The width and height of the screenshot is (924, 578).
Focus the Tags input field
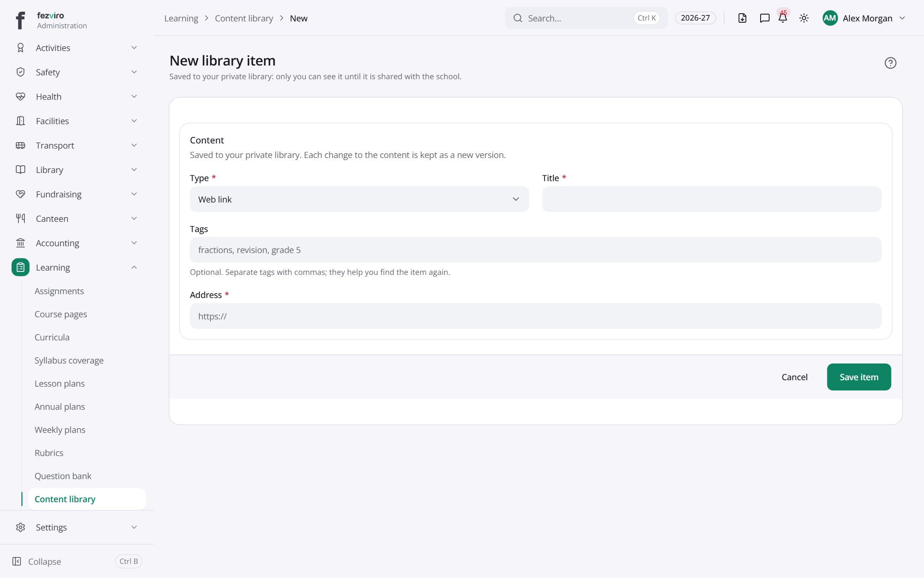[536, 250]
